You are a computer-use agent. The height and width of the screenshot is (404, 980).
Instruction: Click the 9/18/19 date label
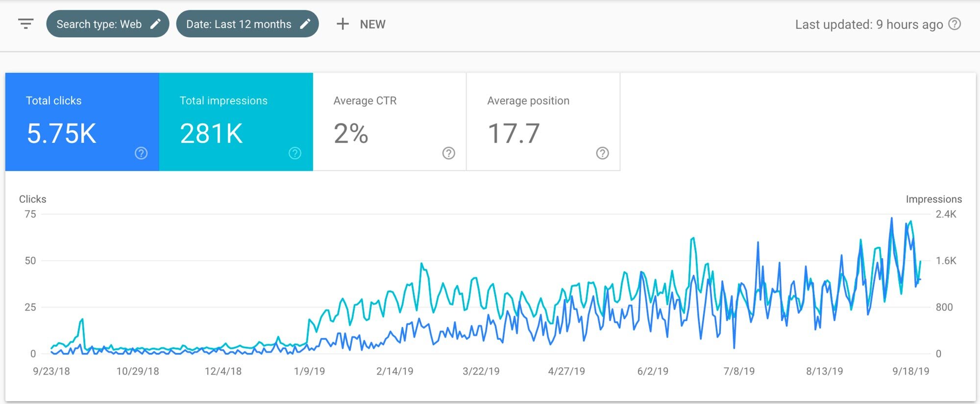pyautogui.click(x=911, y=371)
